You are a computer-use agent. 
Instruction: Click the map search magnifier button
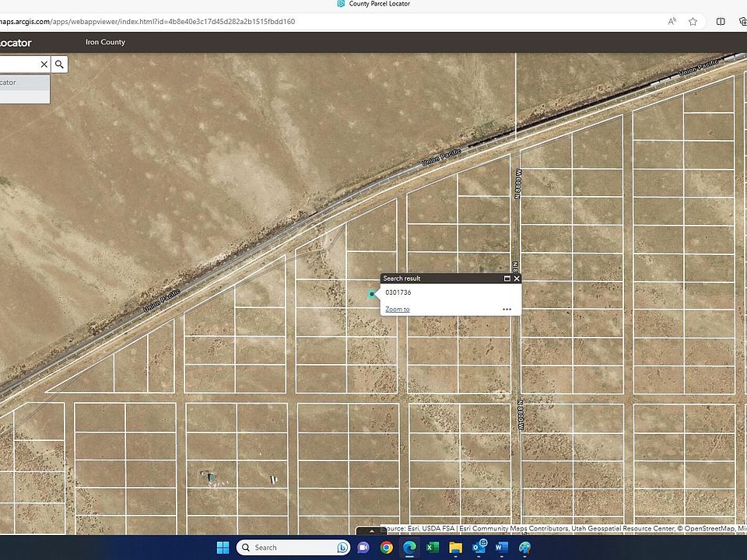pyautogui.click(x=59, y=65)
